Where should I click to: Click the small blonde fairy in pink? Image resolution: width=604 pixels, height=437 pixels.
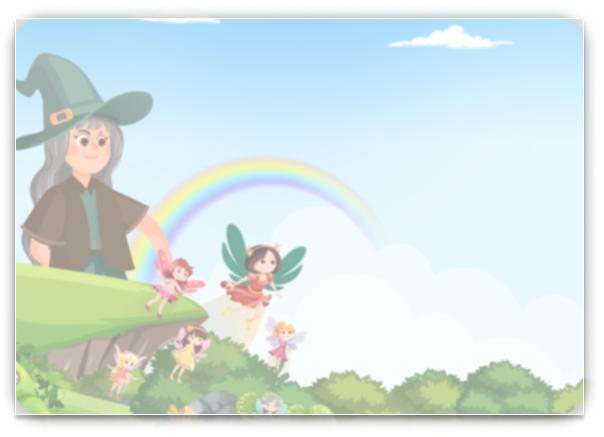[x=124, y=368]
